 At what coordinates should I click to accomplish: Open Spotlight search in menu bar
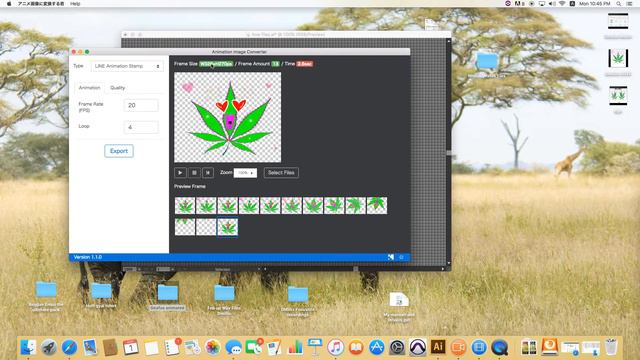click(619, 3)
